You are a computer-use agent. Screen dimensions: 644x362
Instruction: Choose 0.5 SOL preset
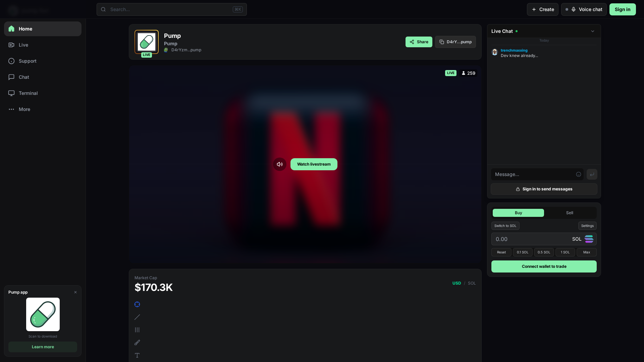(x=544, y=252)
